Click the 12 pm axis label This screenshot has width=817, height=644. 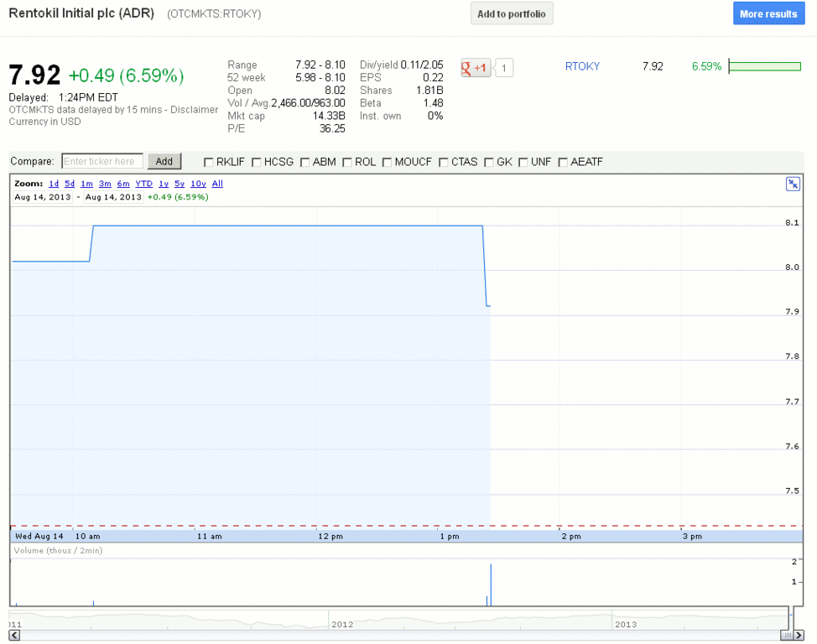coord(330,536)
